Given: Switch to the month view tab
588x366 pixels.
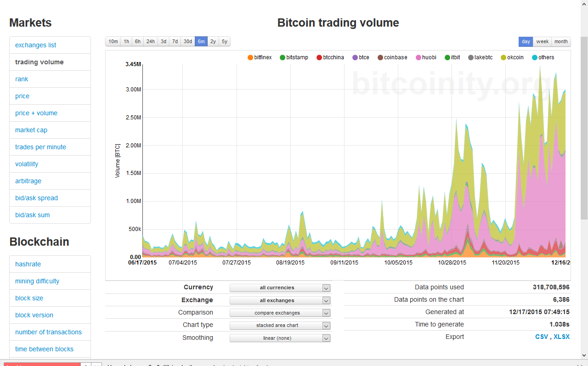Looking at the screenshot, I should point(560,41).
